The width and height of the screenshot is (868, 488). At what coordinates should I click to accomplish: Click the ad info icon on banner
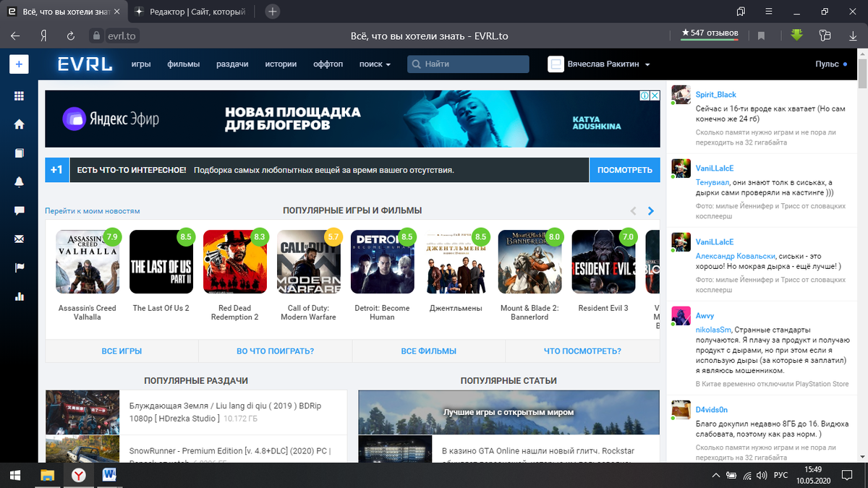click(x=643, y=95)
